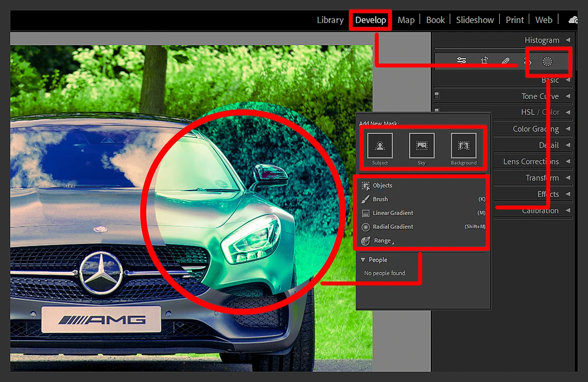This screenshot has width=588, height=382.
Task: Select the Crop Overlay tool
Action: coord(484,61)
